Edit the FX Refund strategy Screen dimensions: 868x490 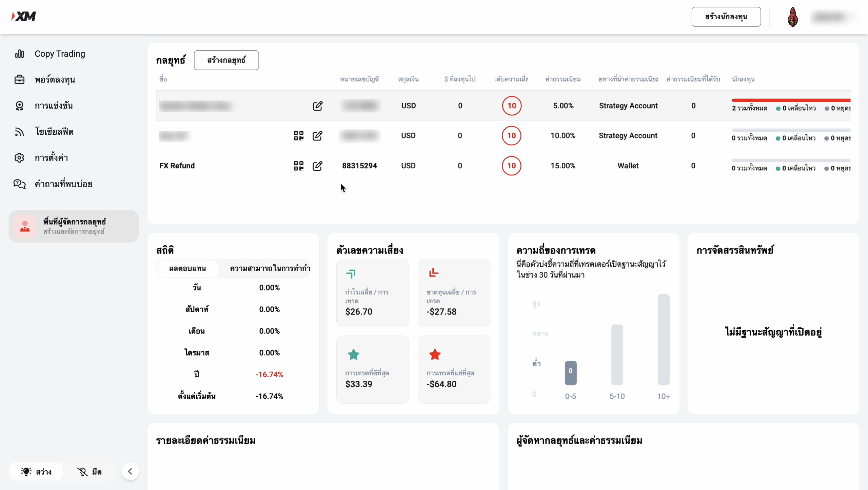pyautogui.click(x=317, y=166)
